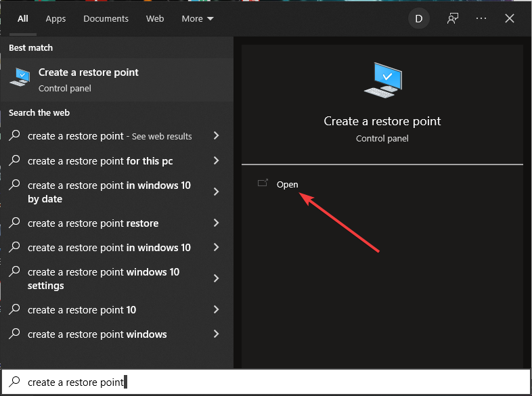Click the Open action icon
Viewport: 532px width, 396px height.
[x=263, y=183]
